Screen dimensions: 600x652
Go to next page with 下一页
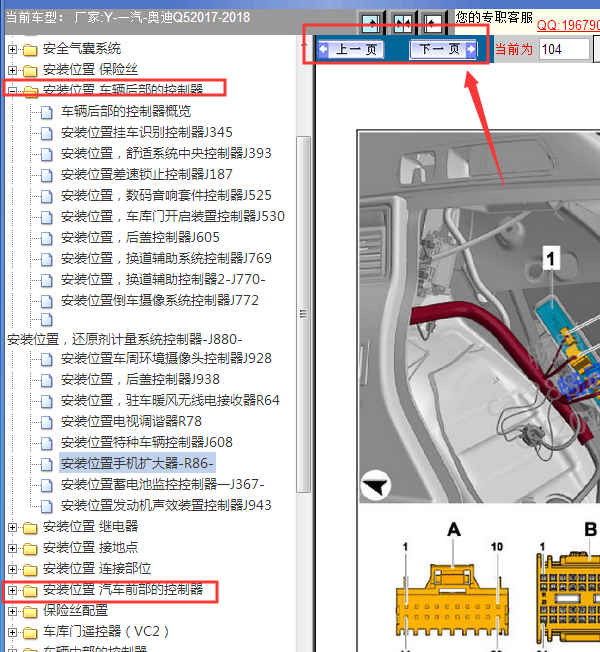pyautogui.click(x=443, y=49)
